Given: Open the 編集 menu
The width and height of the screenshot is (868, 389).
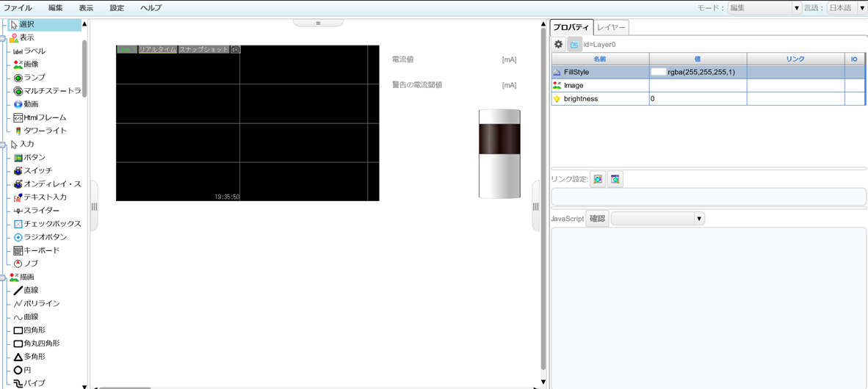Looking at the screenshot, I should tap(55, 8).
